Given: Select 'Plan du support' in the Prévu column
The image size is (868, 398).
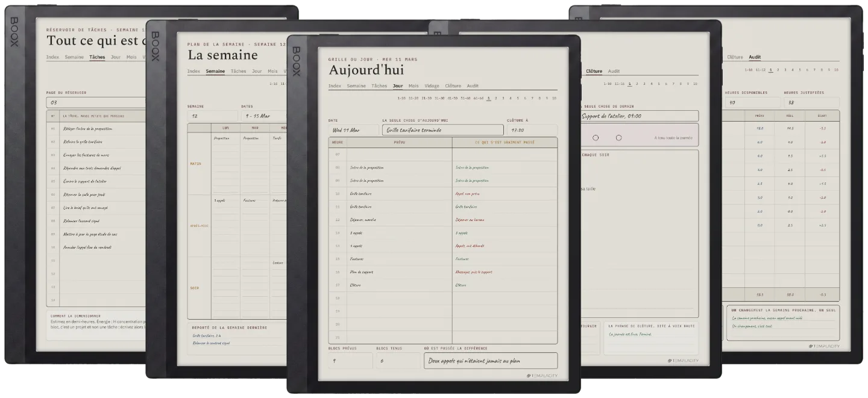Looking at the screenshot, I should pyautogui.click(x=362, y=272).
